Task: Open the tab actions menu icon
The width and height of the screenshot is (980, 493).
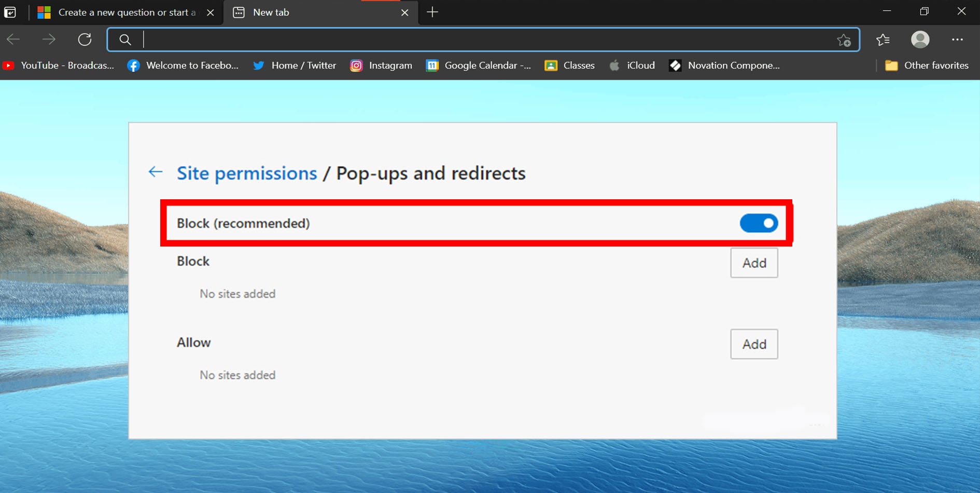Action: click(x=10, y=12)
